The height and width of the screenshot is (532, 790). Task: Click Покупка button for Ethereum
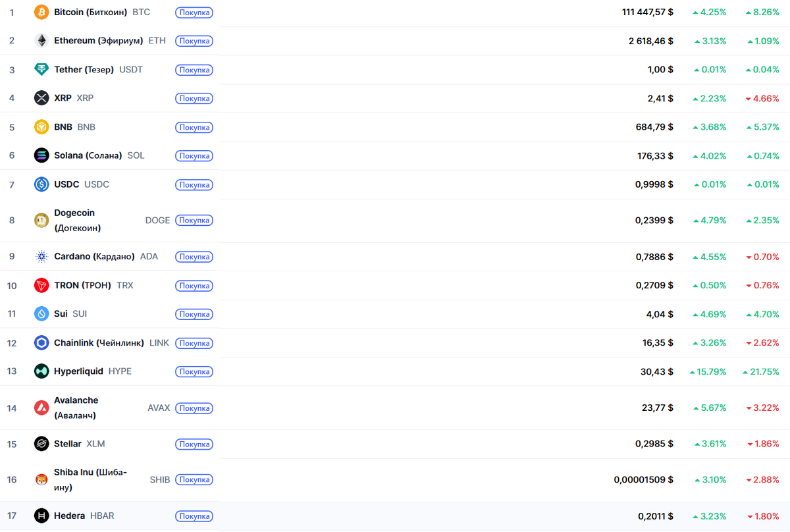[x=194, y=41]
